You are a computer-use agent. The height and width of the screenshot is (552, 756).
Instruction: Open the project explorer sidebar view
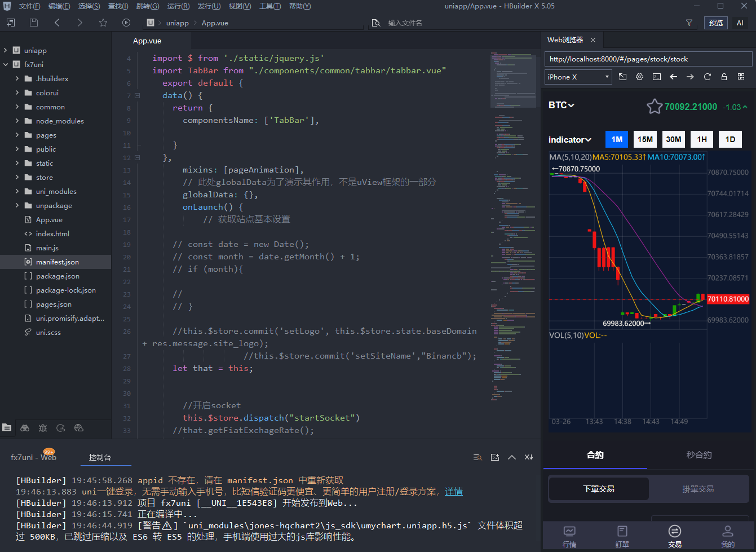pyautogui.click(x=7, y=428)
